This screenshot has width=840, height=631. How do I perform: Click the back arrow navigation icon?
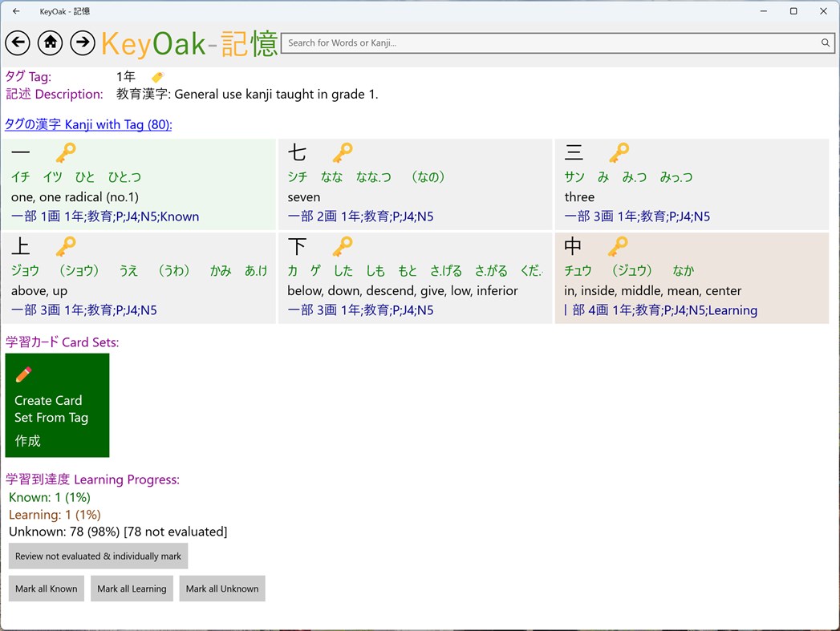tap(18, 42)
